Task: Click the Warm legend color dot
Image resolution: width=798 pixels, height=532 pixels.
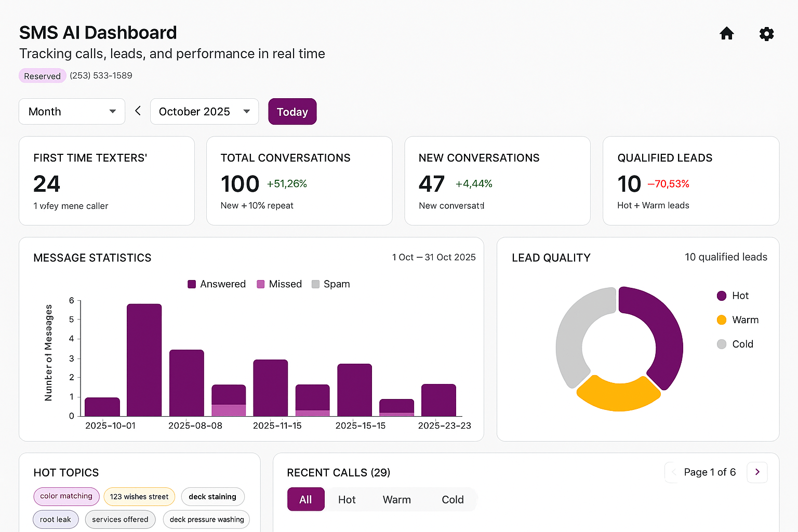Action: pos(721,320)
